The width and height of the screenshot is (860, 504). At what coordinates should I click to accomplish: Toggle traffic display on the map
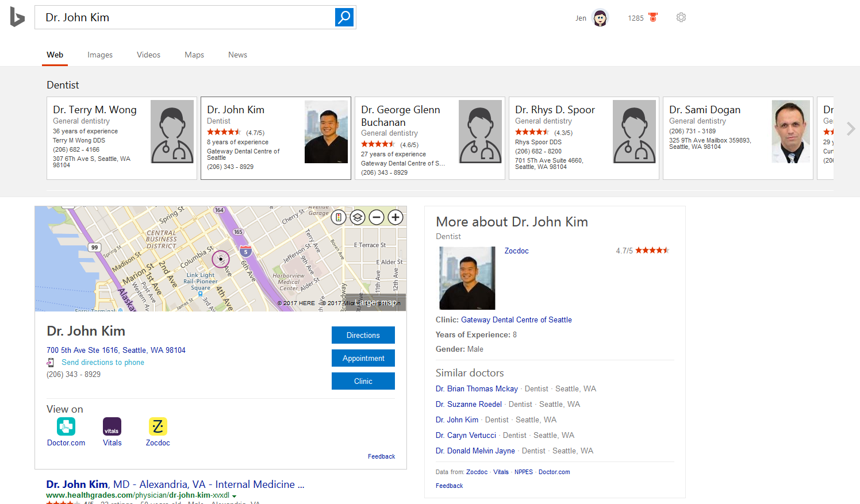[x=339, y=217]
